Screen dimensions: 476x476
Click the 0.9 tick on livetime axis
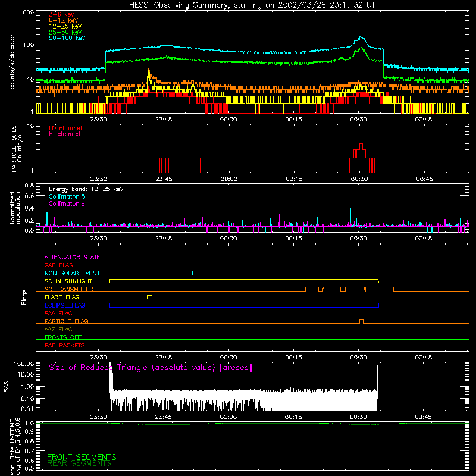pos(29,431)
